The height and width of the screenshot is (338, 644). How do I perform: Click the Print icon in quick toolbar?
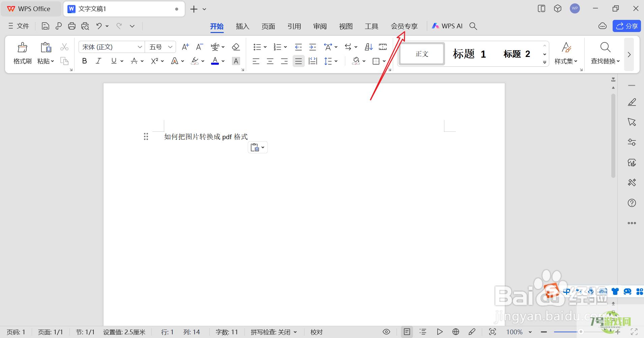(72, 26)
